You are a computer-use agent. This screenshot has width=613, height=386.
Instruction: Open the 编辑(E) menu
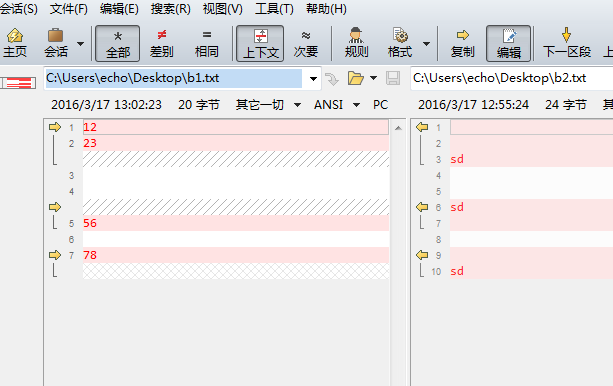tap(119, 9)
